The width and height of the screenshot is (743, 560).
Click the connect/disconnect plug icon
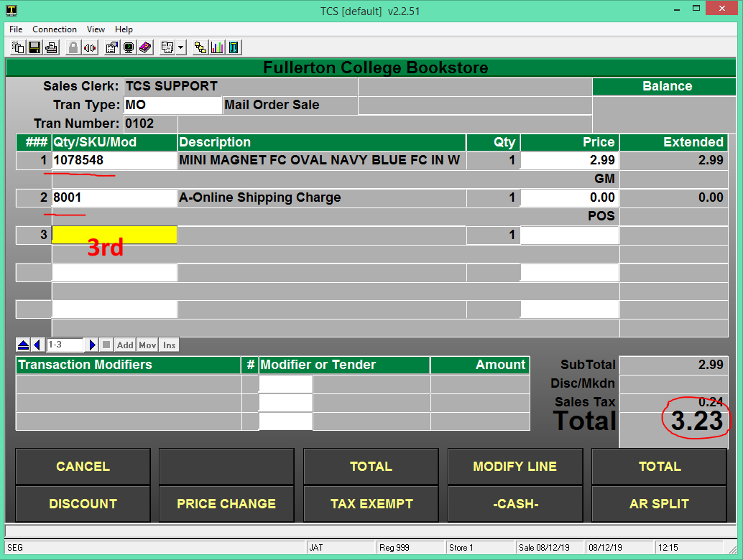[90, 47]
